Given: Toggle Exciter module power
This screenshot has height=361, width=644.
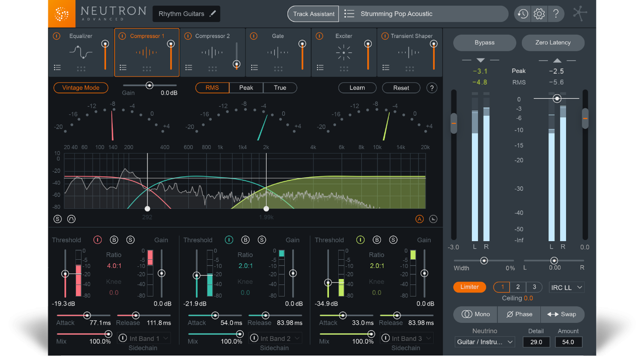Looking at the screenshot, I should pos(319,36).
